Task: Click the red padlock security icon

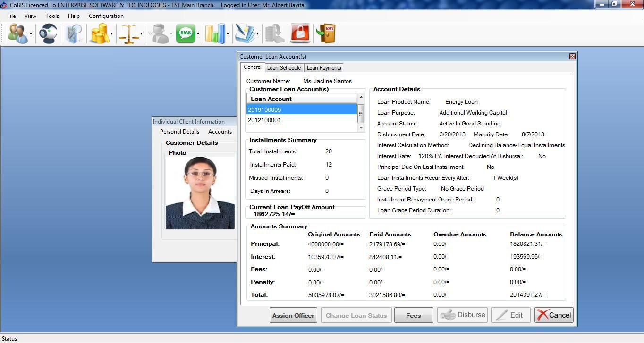Action: coord(299,33)
